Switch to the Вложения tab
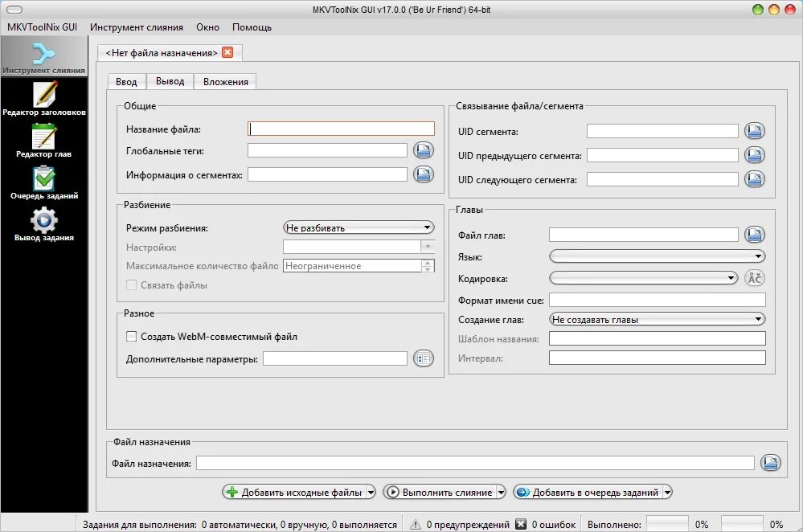This screenshot has width=803, height=532. (x=225, y=82)
